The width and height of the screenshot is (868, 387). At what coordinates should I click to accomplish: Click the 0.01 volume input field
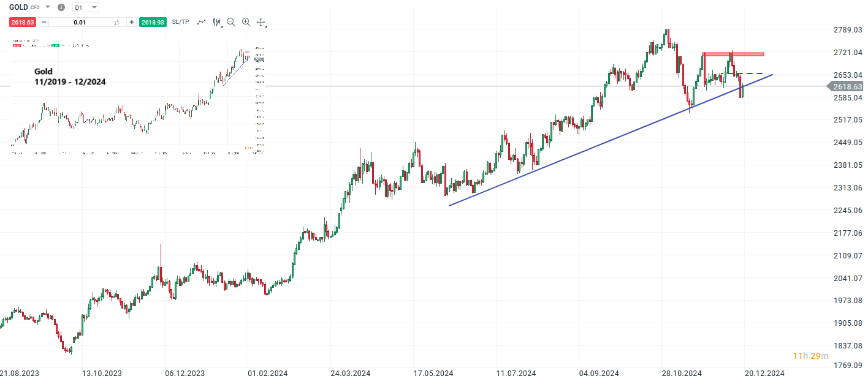coord(80,22)
